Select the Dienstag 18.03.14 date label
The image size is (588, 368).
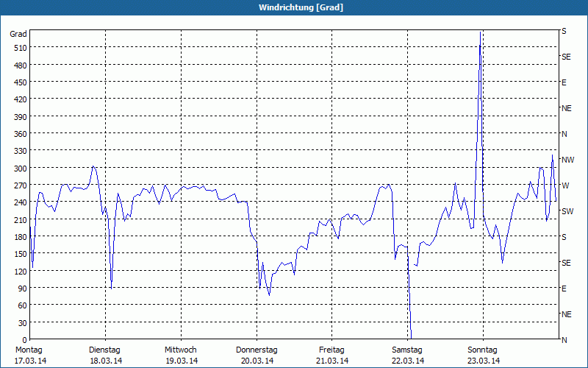[105, 355]
